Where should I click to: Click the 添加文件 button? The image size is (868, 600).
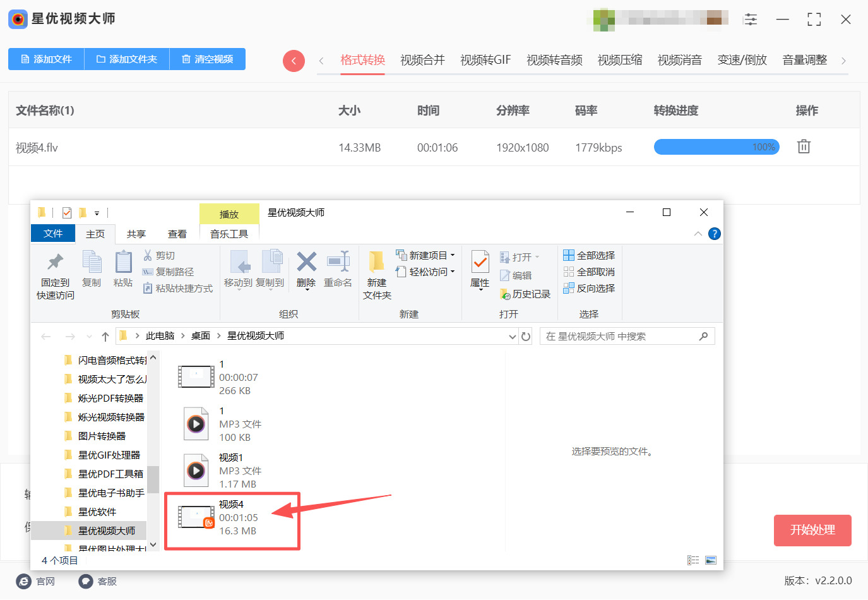46,59
